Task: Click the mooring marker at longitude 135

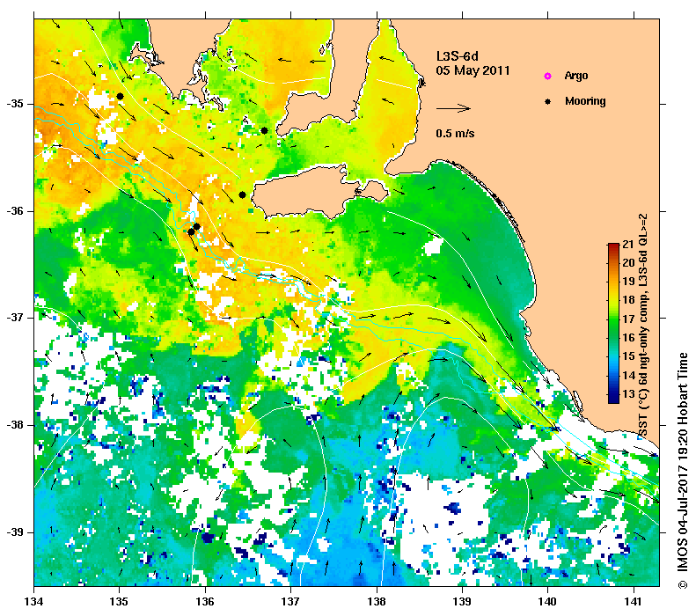Action: pos(120,96)
